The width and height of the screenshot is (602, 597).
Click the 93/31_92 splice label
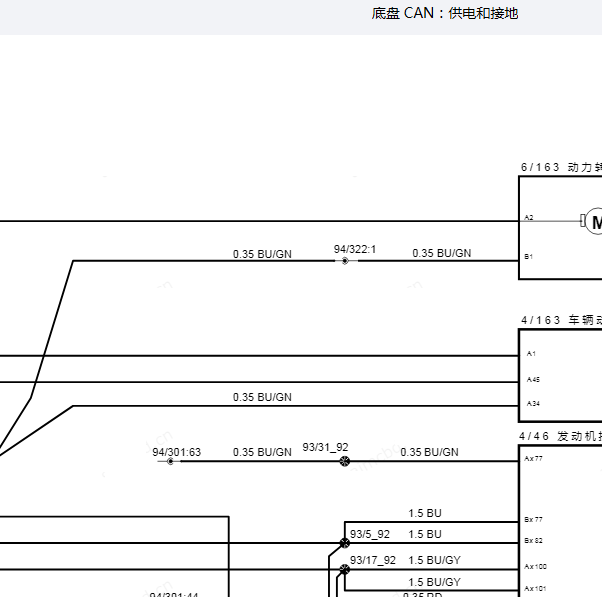pyautogui.click(x=325, y=447)
